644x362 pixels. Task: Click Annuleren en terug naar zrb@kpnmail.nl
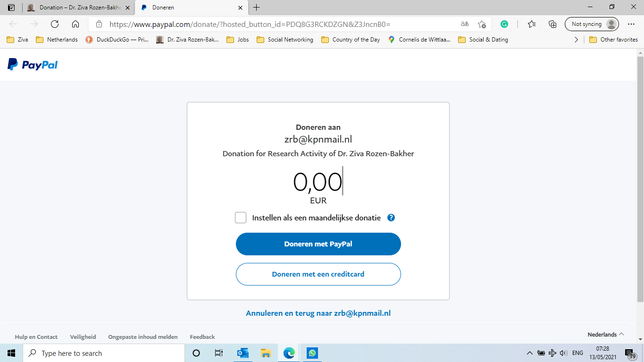[318, 313]
